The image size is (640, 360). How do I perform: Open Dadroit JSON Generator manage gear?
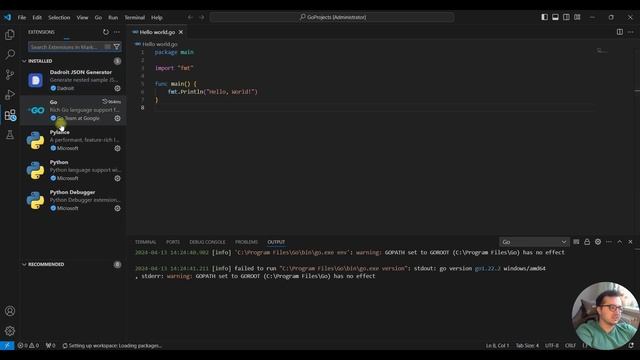(118, 88)
